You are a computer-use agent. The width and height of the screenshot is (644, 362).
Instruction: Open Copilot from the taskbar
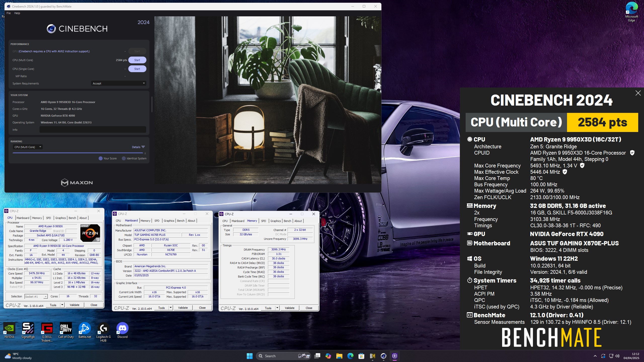click(x=328, y=356)
